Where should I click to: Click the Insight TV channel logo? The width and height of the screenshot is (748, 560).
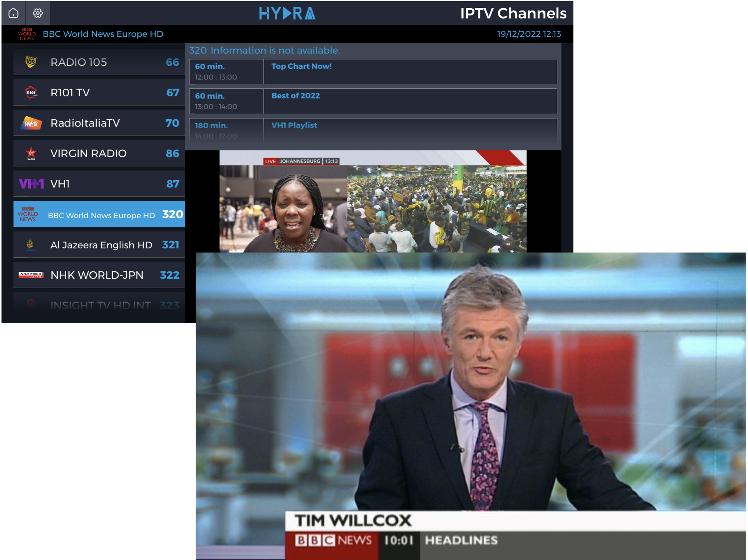click(31, 303)
